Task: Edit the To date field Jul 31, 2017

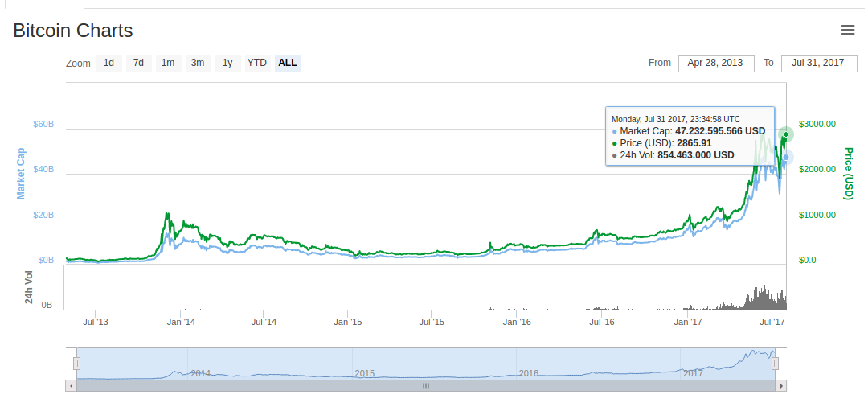Action: click(x=819, y=63)
